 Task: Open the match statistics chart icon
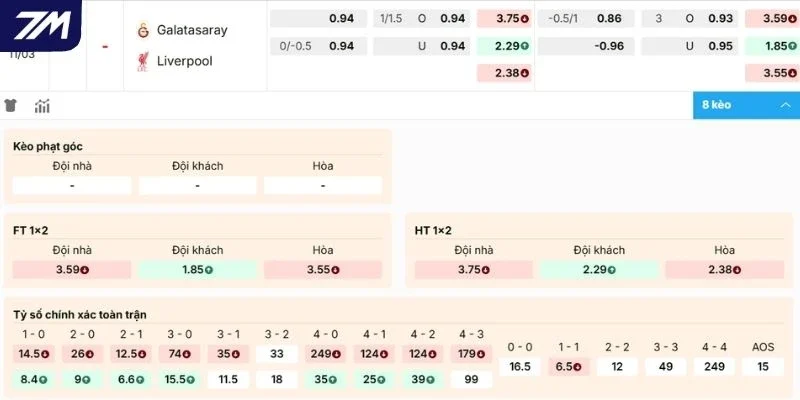(42, 106)
